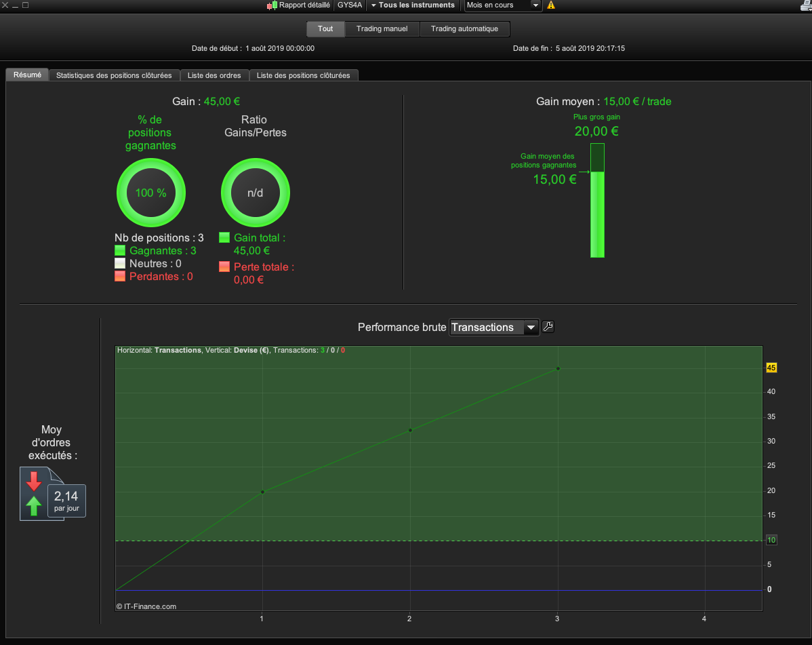812x645 pixels.
Task: Click the green up arrow orders icon
Action: coord(33,505)
